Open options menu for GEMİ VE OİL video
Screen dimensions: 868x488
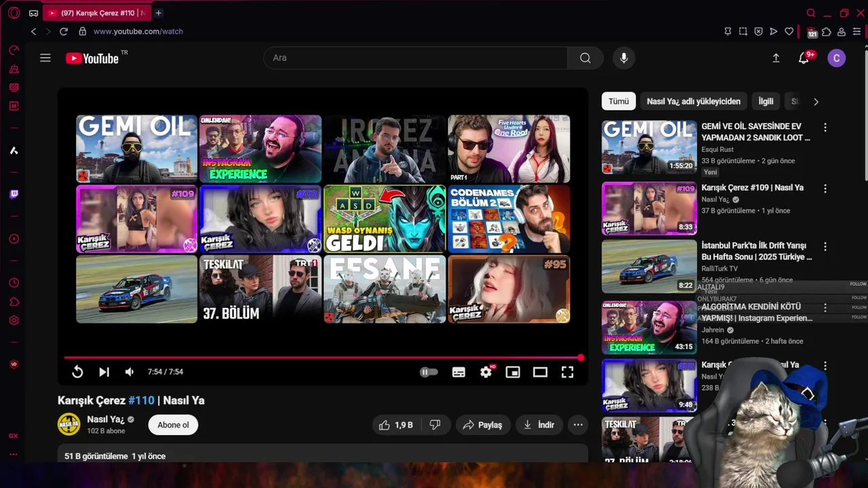click(825, 127)
